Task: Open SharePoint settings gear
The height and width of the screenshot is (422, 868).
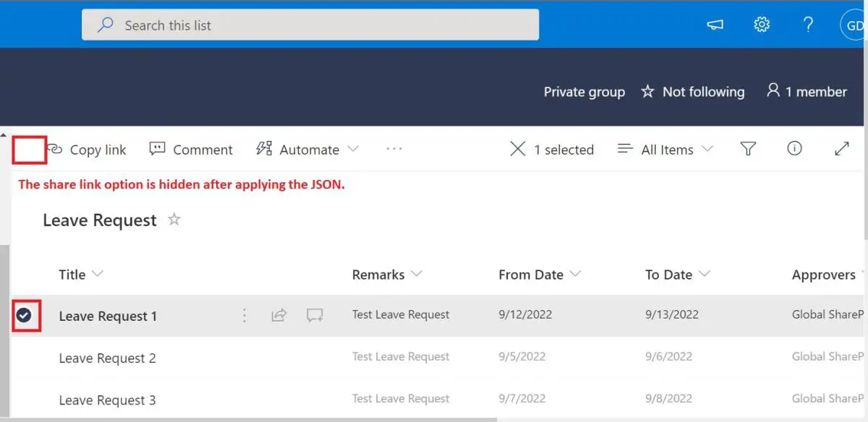Action: pos(762,24)
